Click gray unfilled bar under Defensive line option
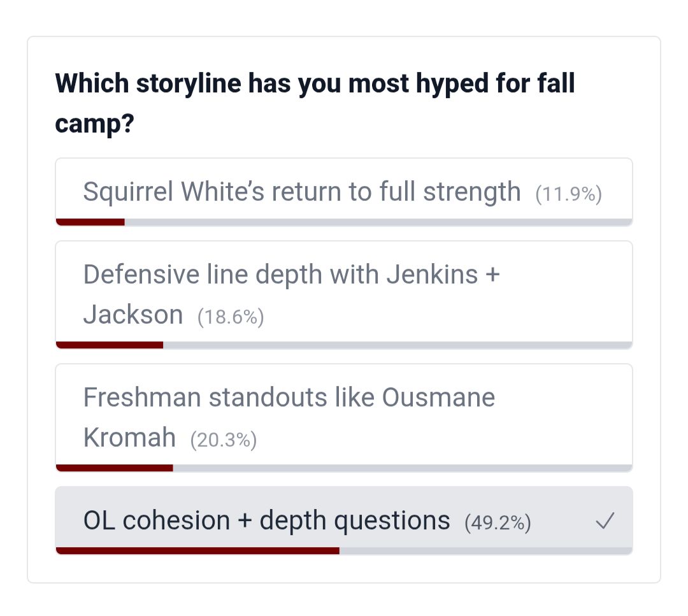The width and height of the screenshot is (688, 616). click(397, 345)
